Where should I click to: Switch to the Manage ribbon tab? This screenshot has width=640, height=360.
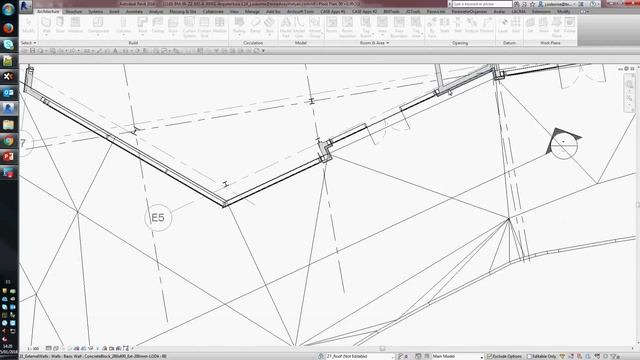252,11
